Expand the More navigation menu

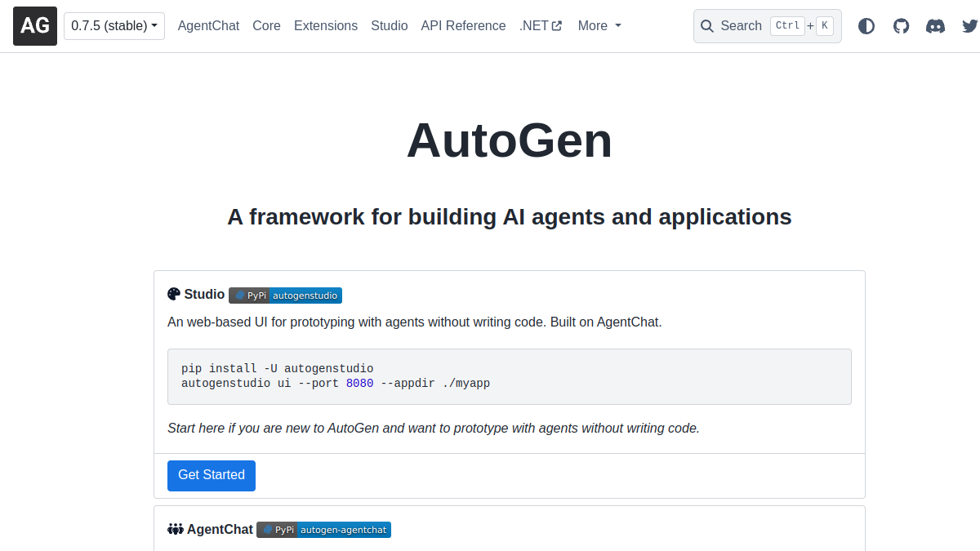click(x=599, y=26)
